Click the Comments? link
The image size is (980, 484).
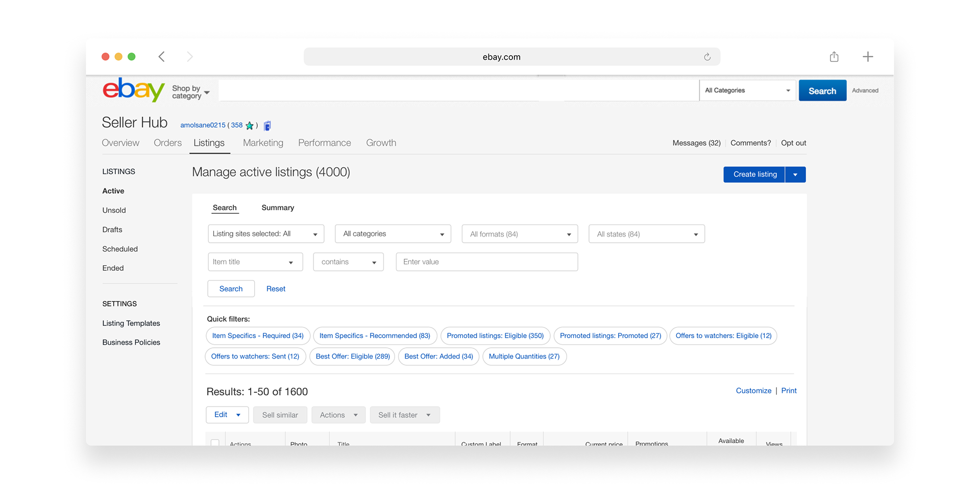coord(750,143)
